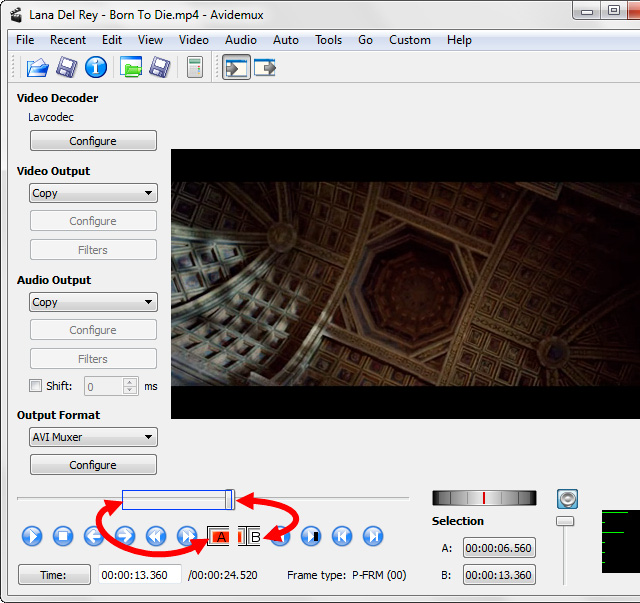The width and height of the screenshot is (640, 603).
Task: Click the jog shuttle wheel control
Action: point(484,498)
